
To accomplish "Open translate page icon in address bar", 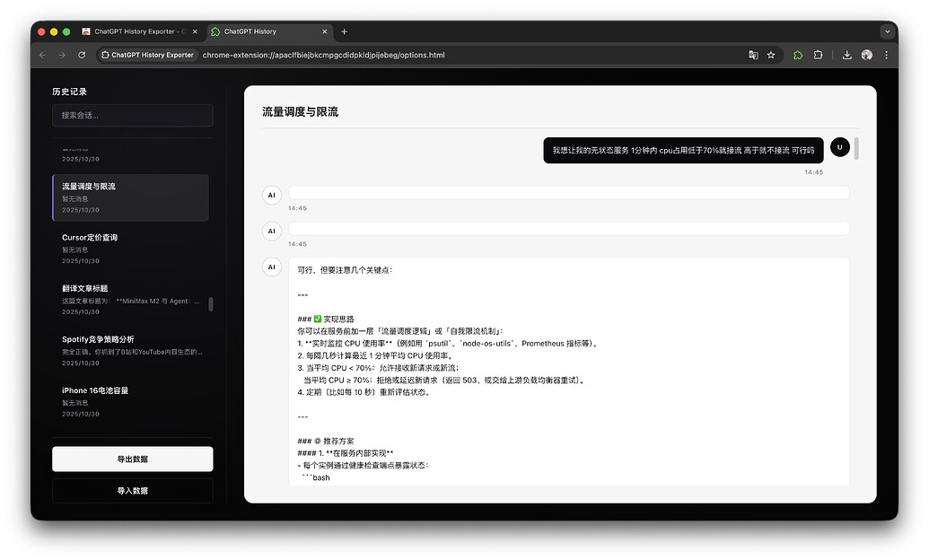I will point(753,55).
